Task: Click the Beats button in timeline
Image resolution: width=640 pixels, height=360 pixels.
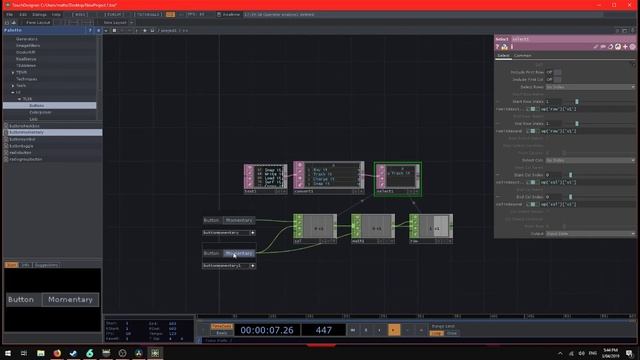Action: (222, 333)
